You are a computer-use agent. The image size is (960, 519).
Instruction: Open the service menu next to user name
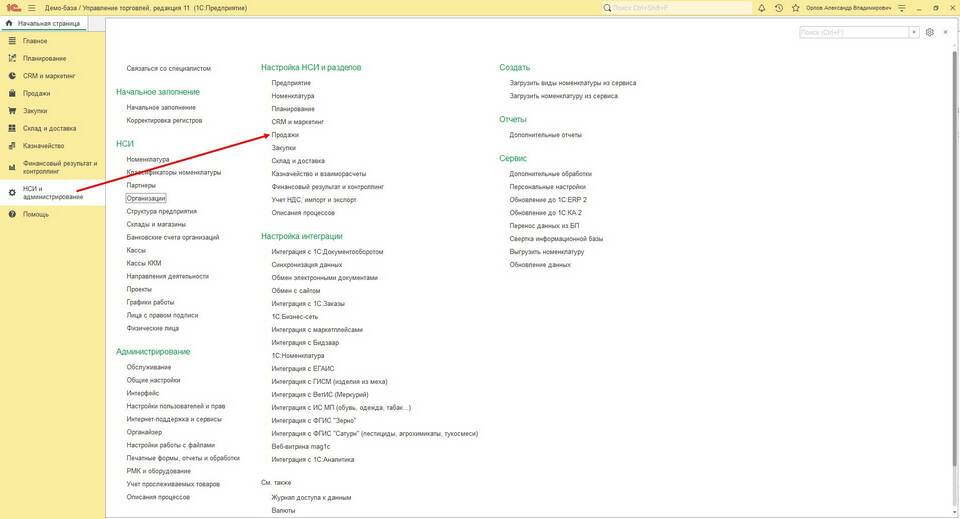901,8
